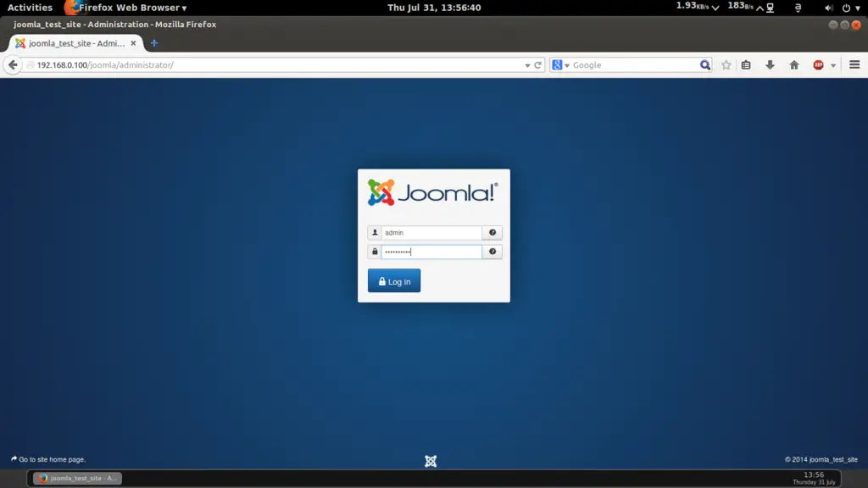Viewport: 868px width, 488px height.
Task: Follow Go to site home page link
Action: click(x=48, y=459)
